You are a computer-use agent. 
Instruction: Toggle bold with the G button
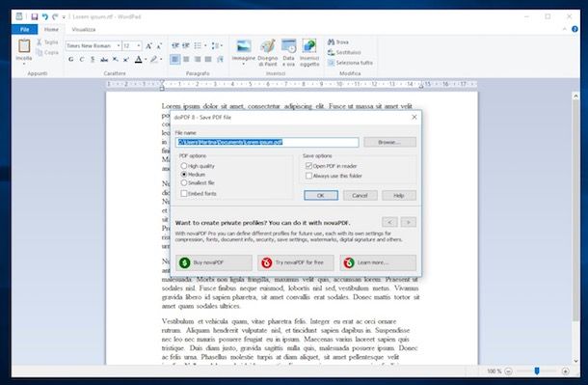coord(71,59)
